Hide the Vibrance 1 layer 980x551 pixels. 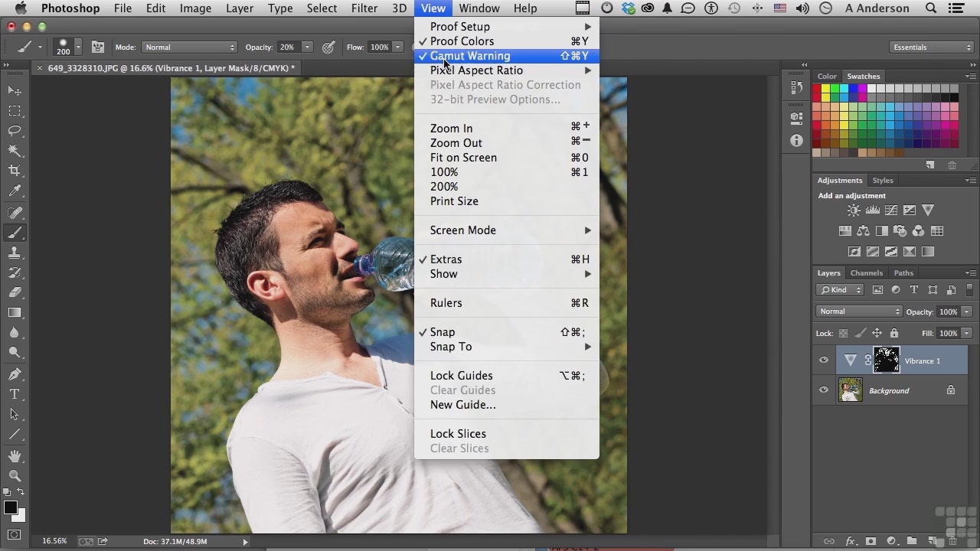point(824,360)
